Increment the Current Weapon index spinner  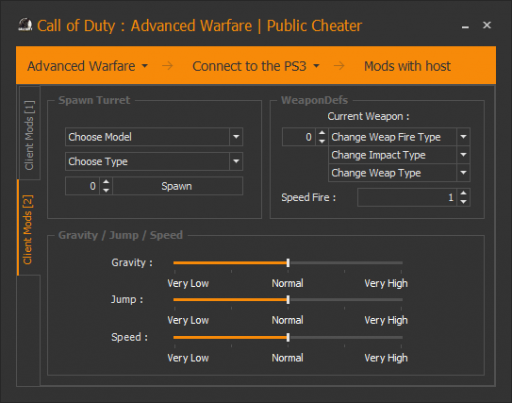click(x=322, y=133)
